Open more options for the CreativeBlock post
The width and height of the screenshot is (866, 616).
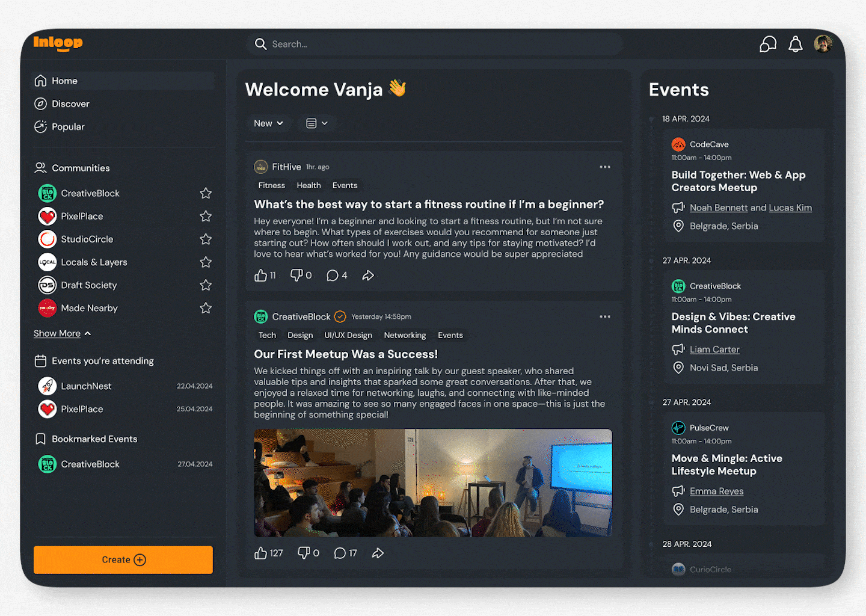click(x=605, y=317)
